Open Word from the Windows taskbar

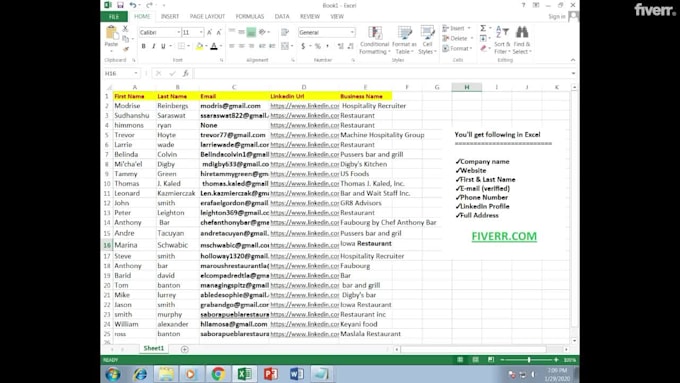297,373
